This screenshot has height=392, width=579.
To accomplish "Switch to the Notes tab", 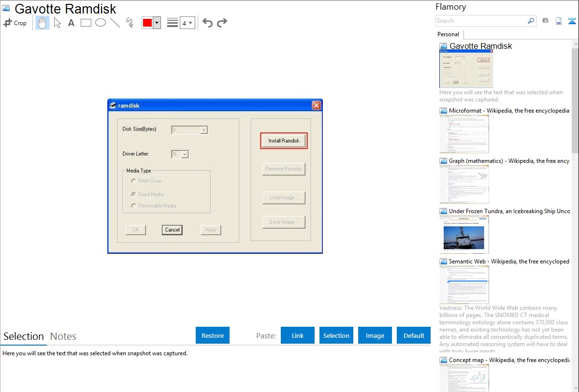I will [x=63, y=336].
